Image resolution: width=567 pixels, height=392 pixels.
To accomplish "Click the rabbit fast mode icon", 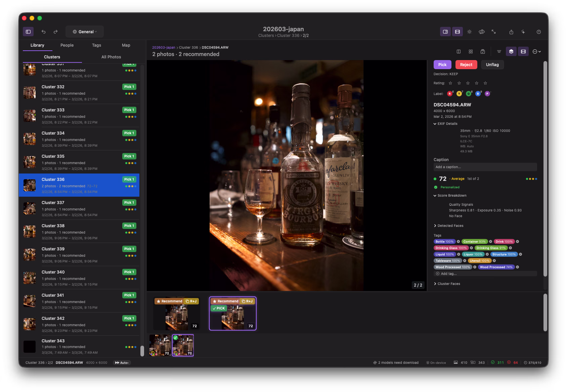I will coord(482,32).
